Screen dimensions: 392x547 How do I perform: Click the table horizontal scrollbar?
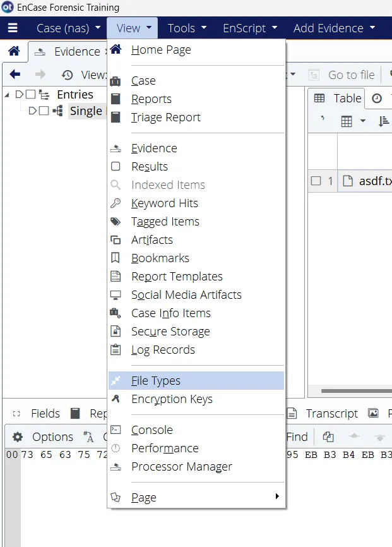coord(357,391)
